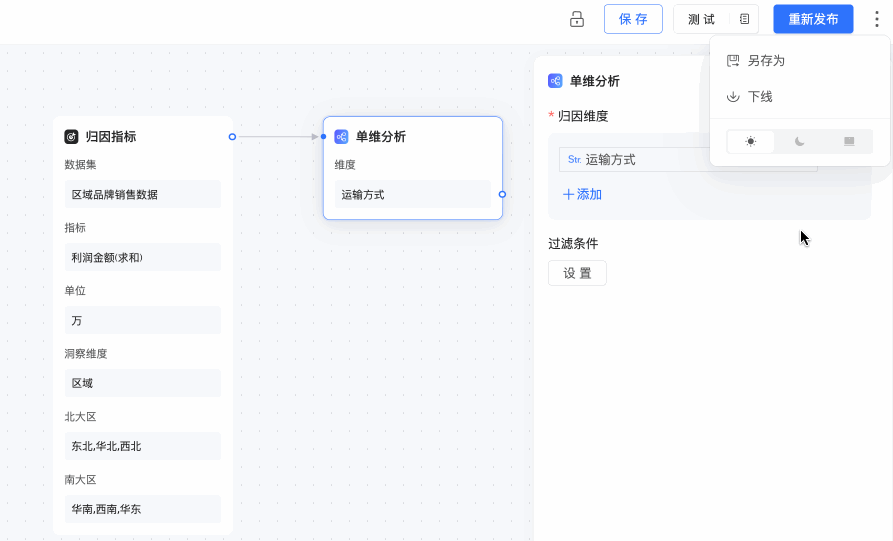Click the 重新发布 button
Viewport: 893px width, 541px height.
813,19
